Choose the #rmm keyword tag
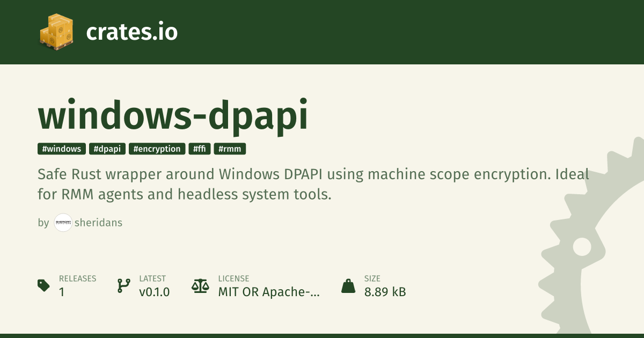 [230, 149]
